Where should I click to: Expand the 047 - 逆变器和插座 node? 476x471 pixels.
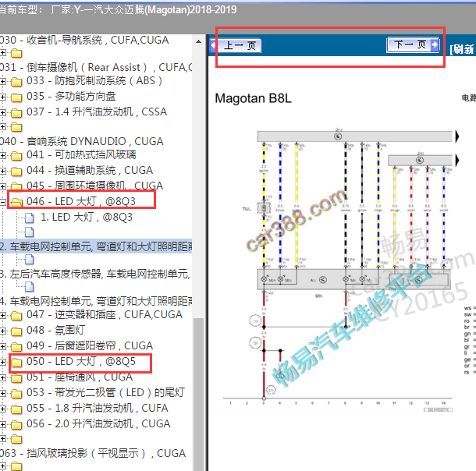[x=4, y=316]
